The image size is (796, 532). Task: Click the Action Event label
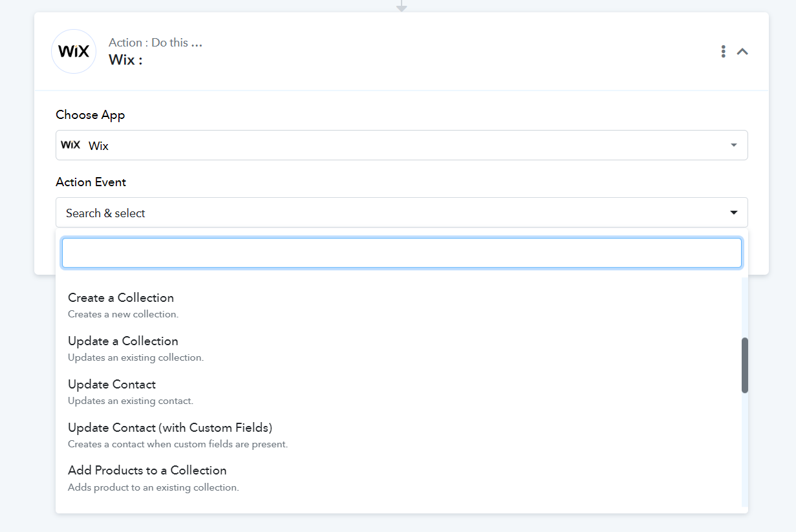click(91, 182)
